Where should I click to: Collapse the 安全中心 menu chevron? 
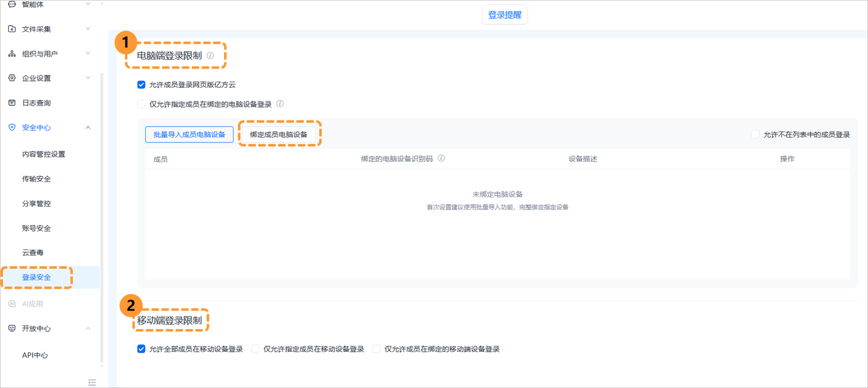[88, 128]
